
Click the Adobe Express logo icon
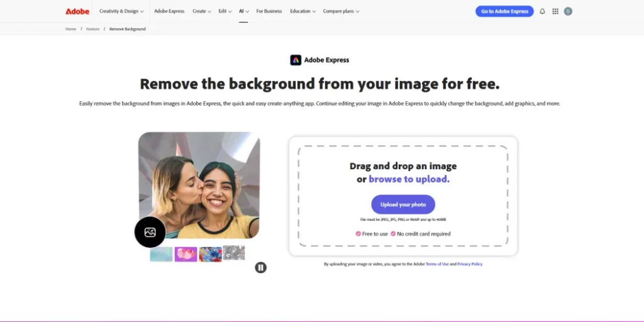click(296, 60)
